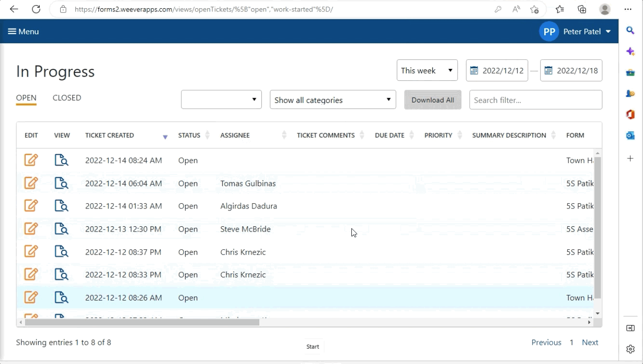The image size is (643, 364).
Task: Click the calendar icon beside 2022/12/12
Action: tap(475, 70)
